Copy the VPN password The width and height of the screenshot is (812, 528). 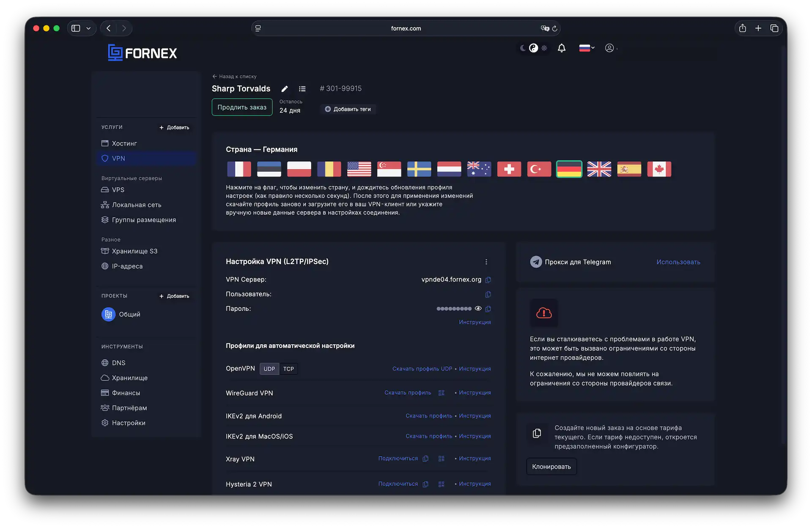pyautogui.click(x=488, y=309)
